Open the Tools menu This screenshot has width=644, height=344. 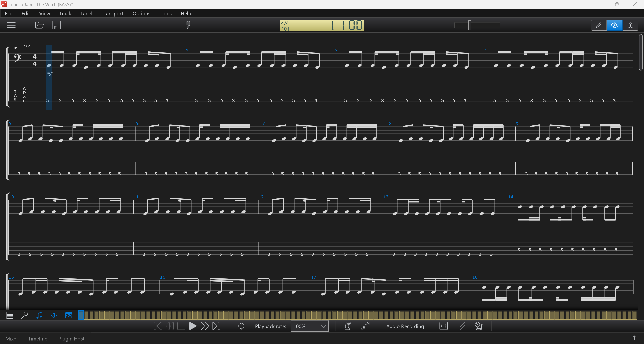[x=166, y=13]
